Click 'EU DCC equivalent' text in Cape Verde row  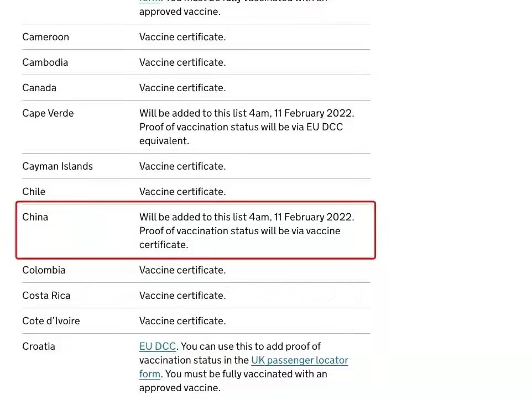point(325,127)
